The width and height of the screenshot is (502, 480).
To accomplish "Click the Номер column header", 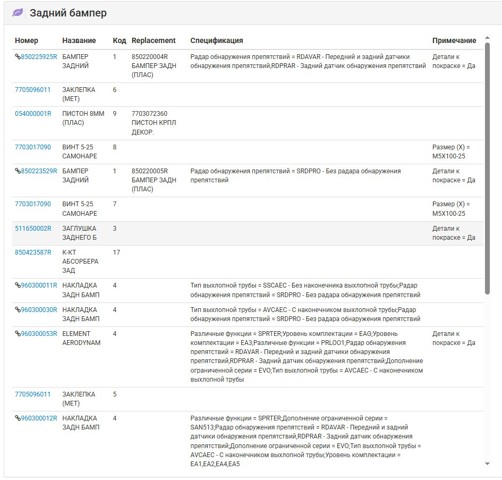I will coord(26,41).
